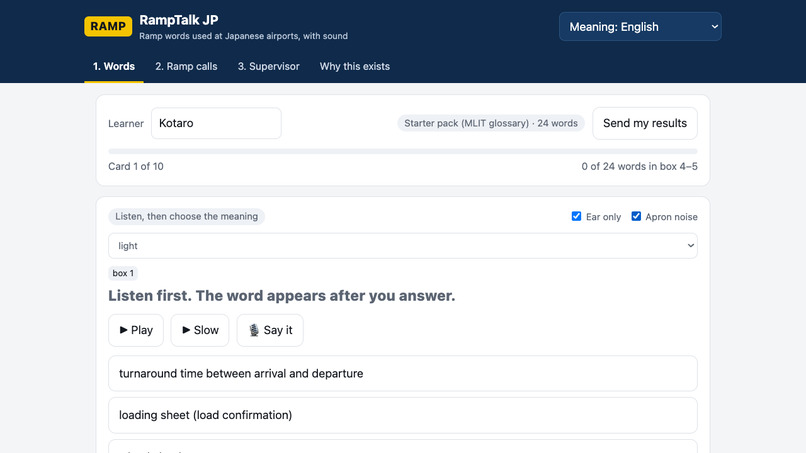Click the Starter pack (MLIT glossary) badge

tap(490, 123)
